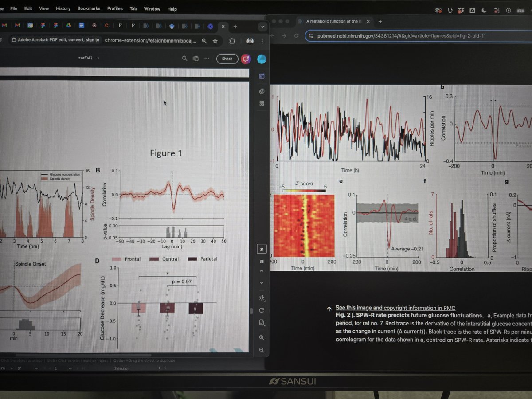This screenshot has width=532, height=399.
Task: Go forward in the PubMed window
Action: click(285, 36)
